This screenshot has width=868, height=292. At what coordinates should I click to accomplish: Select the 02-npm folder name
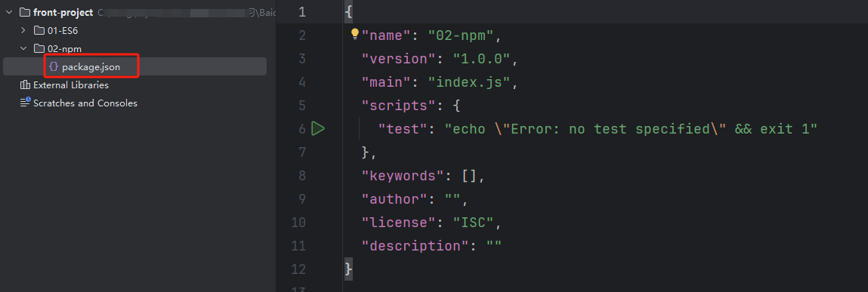click(65, 48)
